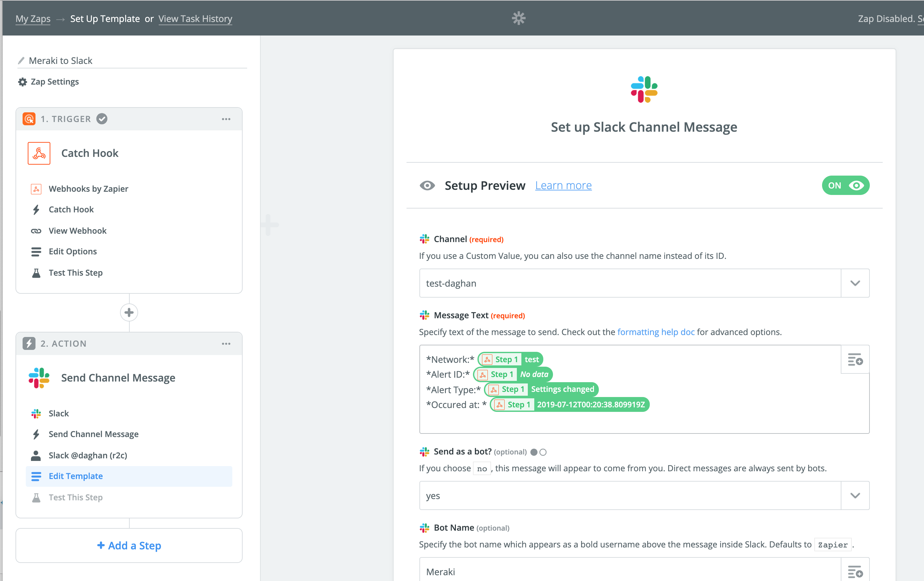Click the insert-field icon beside Message Text box

click(x=855, y=360)
